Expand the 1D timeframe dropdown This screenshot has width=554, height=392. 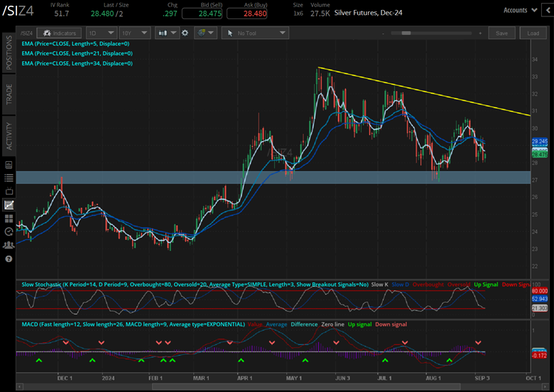coord(100,33)
